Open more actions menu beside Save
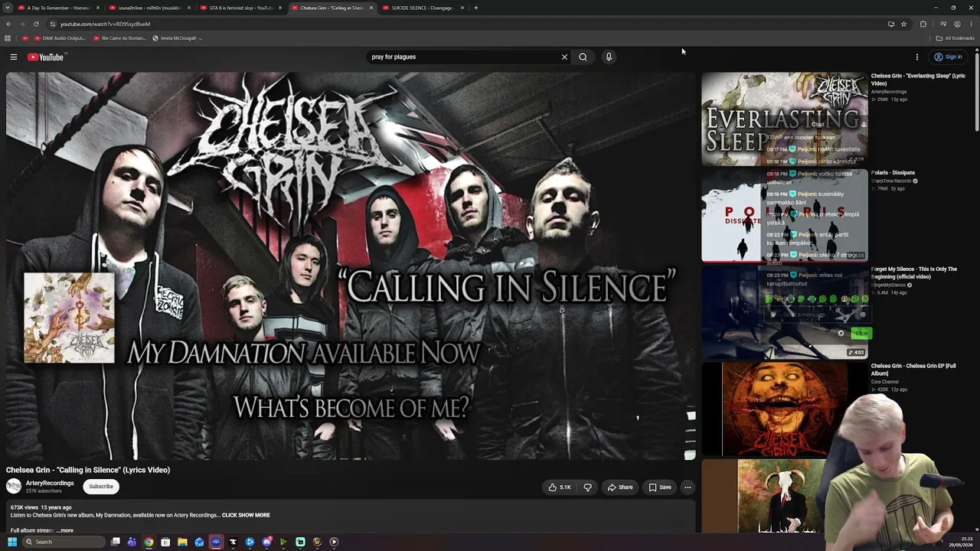The width and height of the screenshot is (980, 551). pos(688,487)
